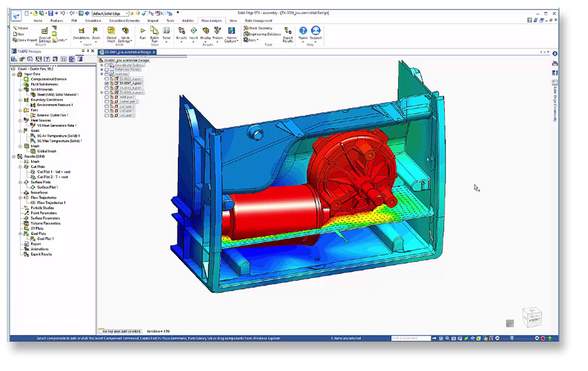Close the FloEFD Analysis panel

point(93,51)
